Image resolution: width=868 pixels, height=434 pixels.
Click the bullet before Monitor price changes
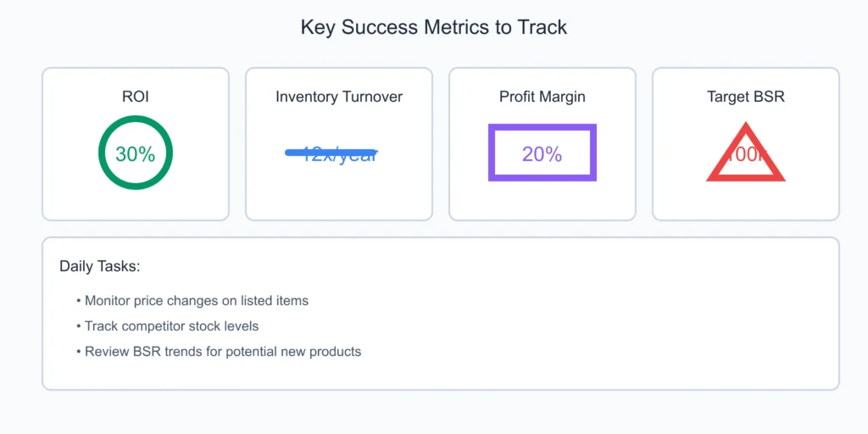pyautogui.click(x=79, y=301)
